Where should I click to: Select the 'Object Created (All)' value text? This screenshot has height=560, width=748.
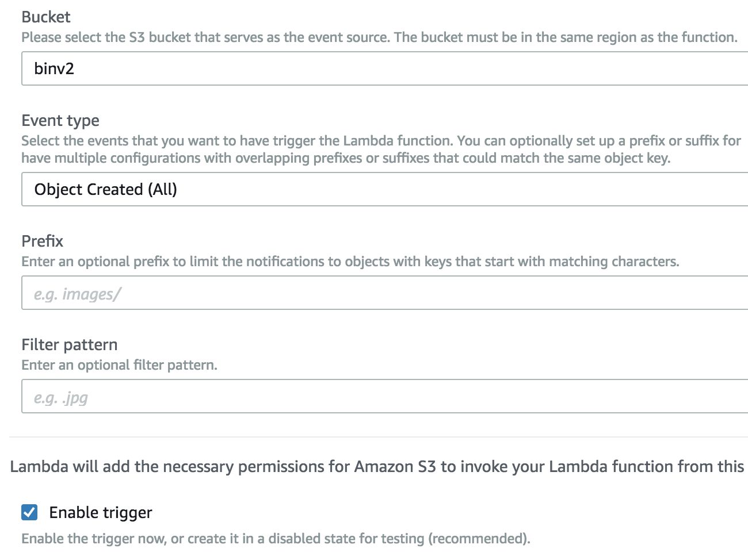[106, 190]
